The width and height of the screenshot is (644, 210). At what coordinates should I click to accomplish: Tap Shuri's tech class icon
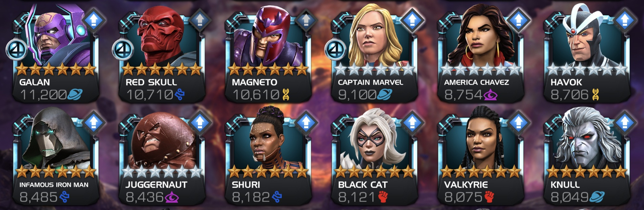(277, 197)
